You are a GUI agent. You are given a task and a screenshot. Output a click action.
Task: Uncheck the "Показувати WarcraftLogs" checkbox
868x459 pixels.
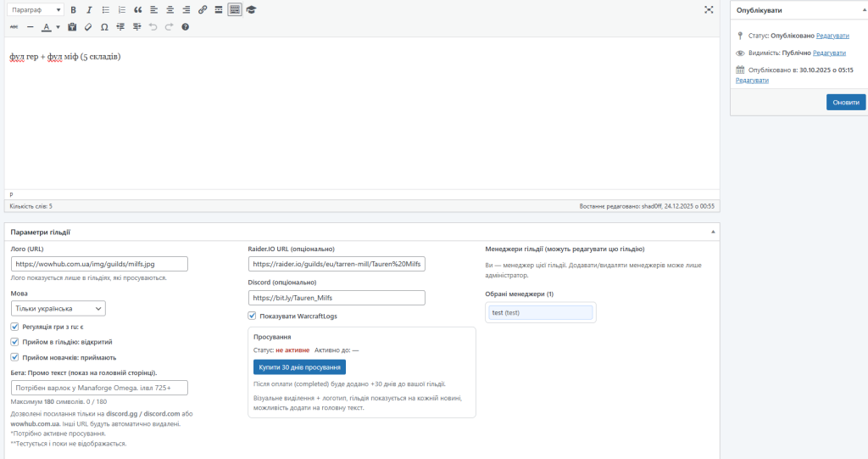coord(253,316)
